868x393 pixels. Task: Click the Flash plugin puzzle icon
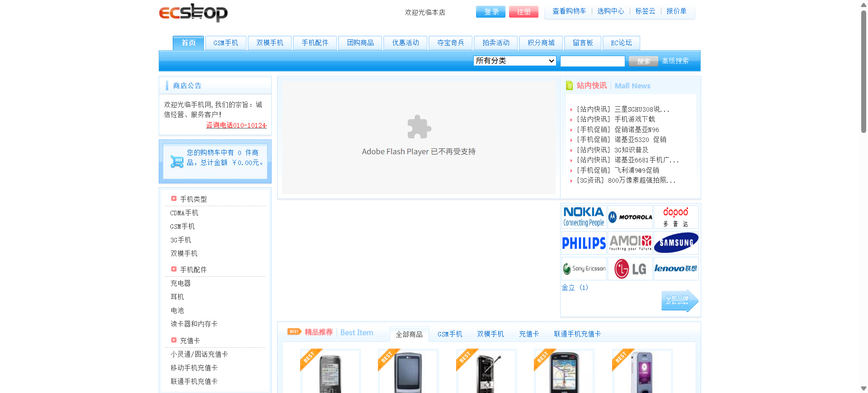pos(419,127)
